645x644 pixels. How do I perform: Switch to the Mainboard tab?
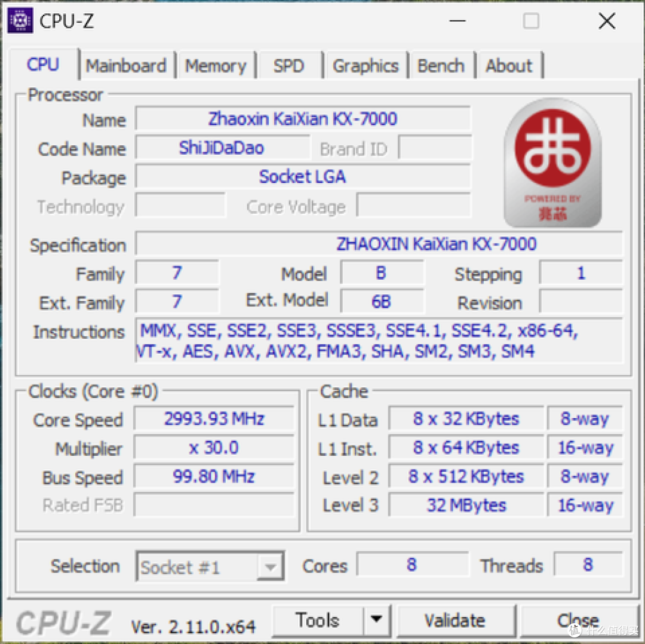[x=126, y=66]
